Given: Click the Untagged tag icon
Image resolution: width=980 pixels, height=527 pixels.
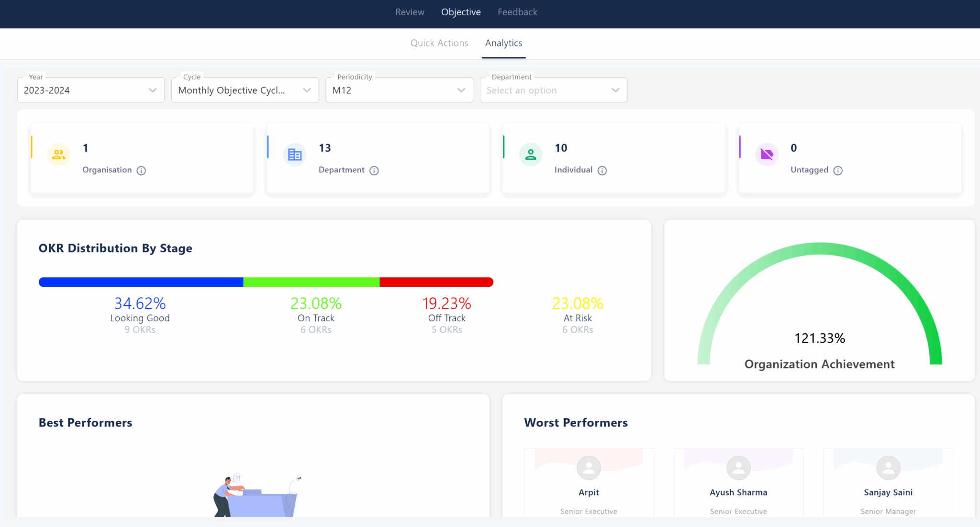Looking at the screenshot, I should (x=767, y=154).
